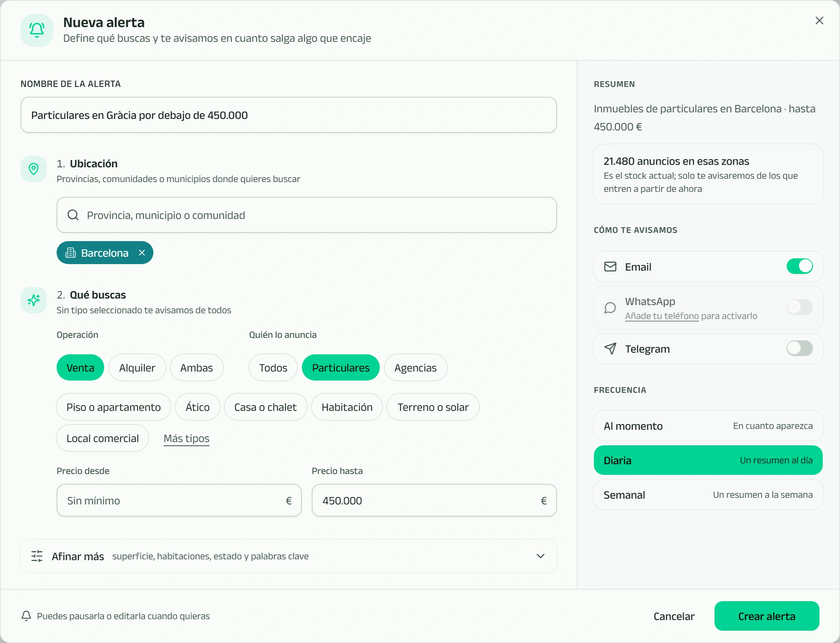840x643 pixels.
Task: Select the Ambas operation
Action: point(197,367)
